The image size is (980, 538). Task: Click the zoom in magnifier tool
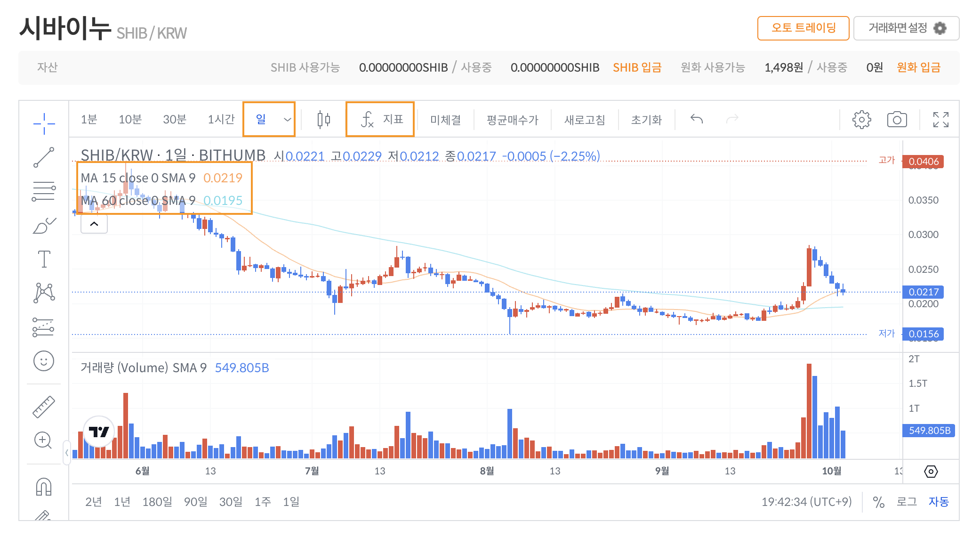pos(43,441)
